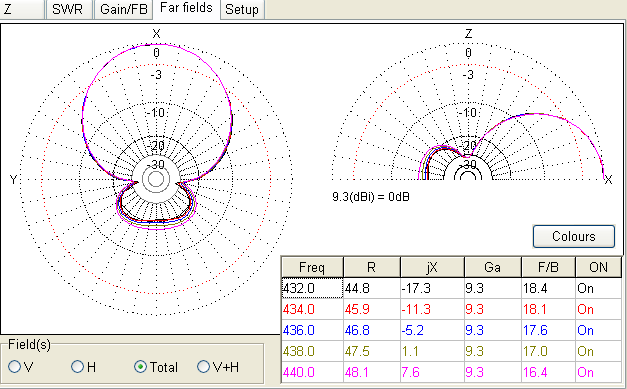Click the Ga column header
The width and height of the screenshot is (627, 389).
pyautogui.click(x=493, y=267)
